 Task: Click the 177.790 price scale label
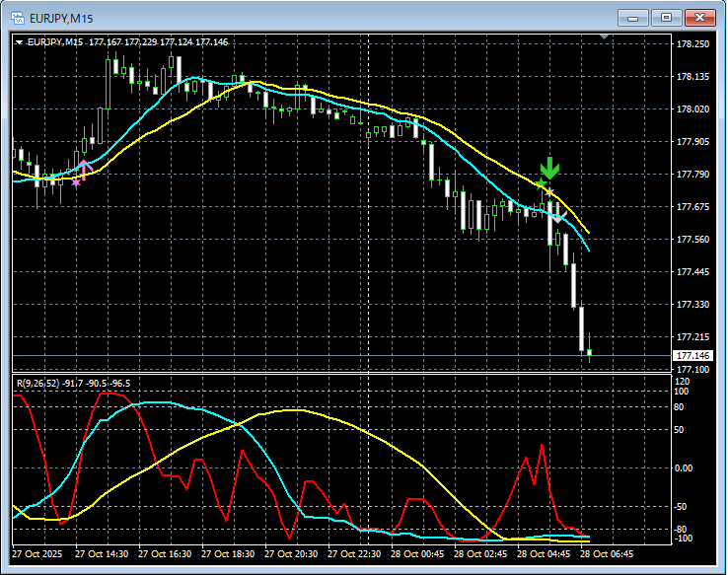692,174
